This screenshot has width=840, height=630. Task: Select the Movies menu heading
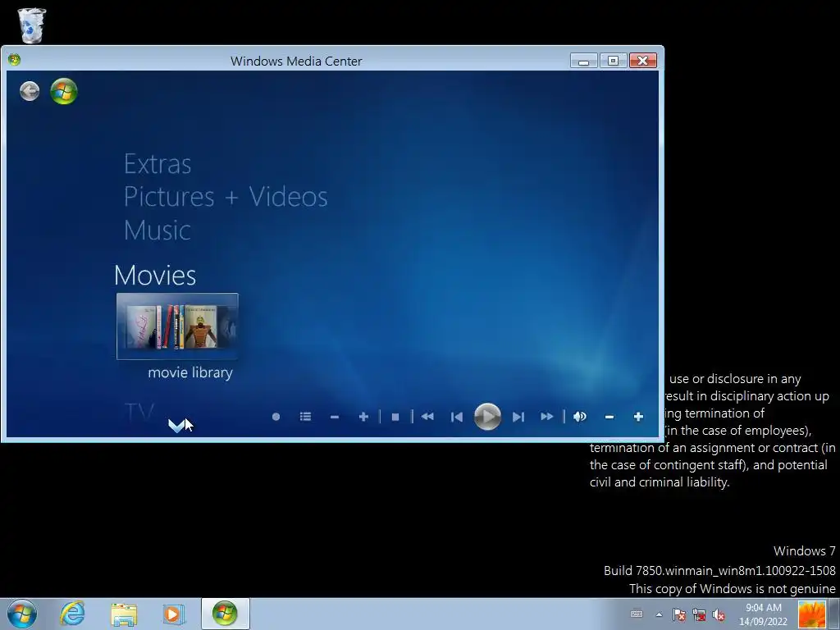pyautogui.click(x=155, y=275)
